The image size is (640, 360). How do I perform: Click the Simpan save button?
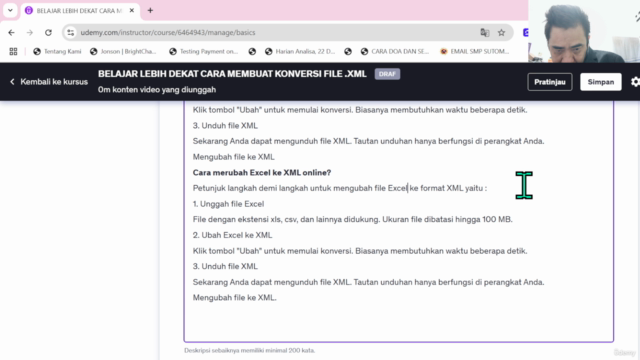click(x=601, y=82)
